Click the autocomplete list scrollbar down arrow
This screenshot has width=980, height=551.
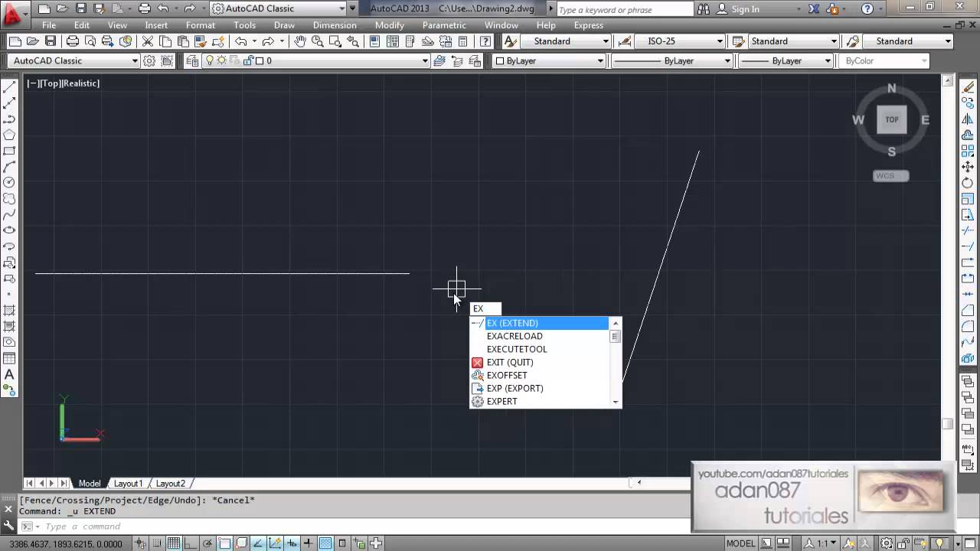tap(615, 402)
